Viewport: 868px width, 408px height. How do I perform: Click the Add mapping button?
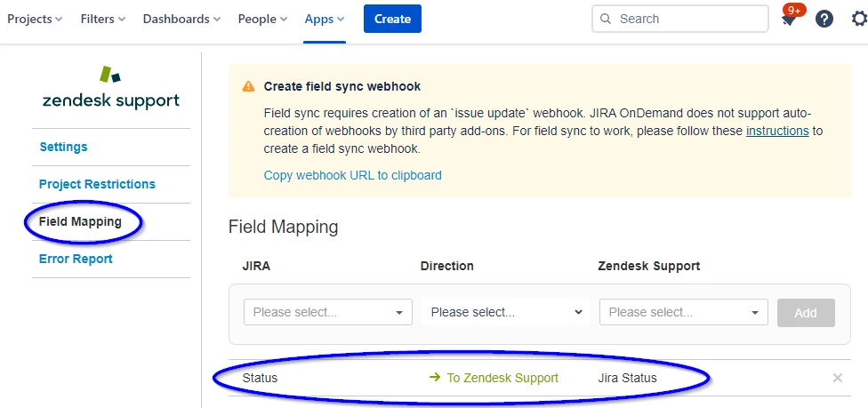pyautogui.click(x=806, y=313)
